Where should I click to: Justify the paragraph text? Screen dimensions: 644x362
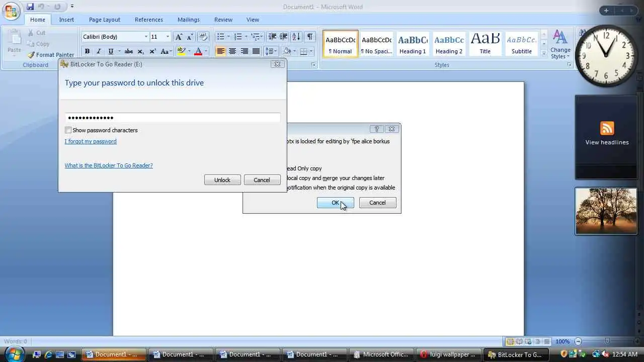tap(256, 51)
